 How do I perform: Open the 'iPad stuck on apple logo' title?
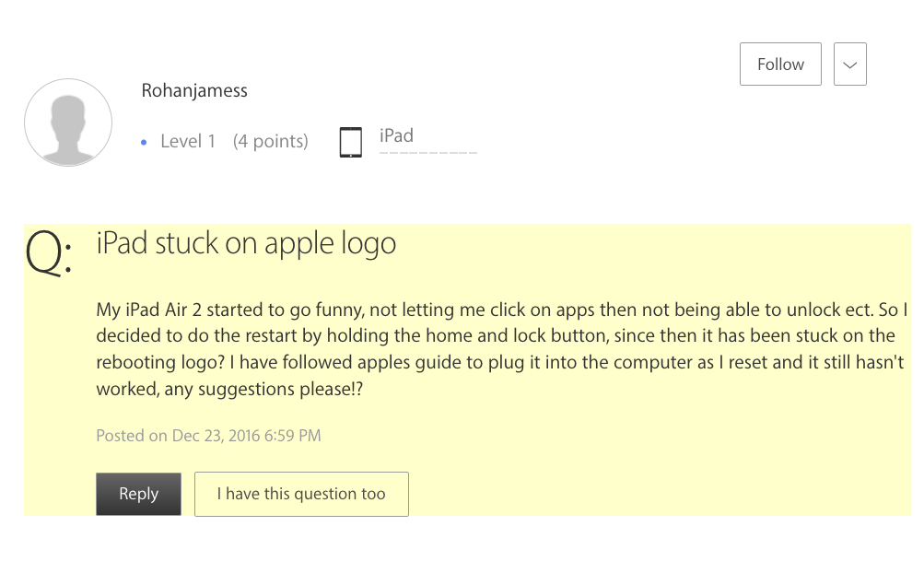[x=246, y=243]
